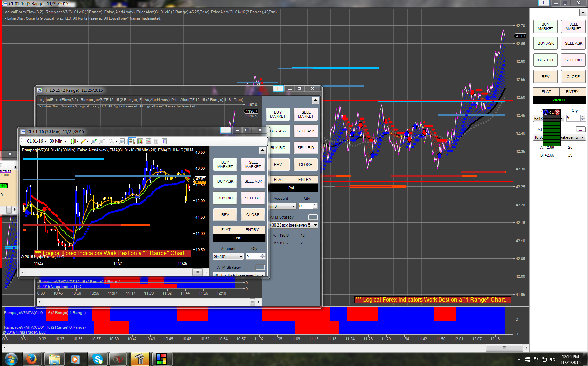Click FLAT in the main chart panel

[546, 92]
